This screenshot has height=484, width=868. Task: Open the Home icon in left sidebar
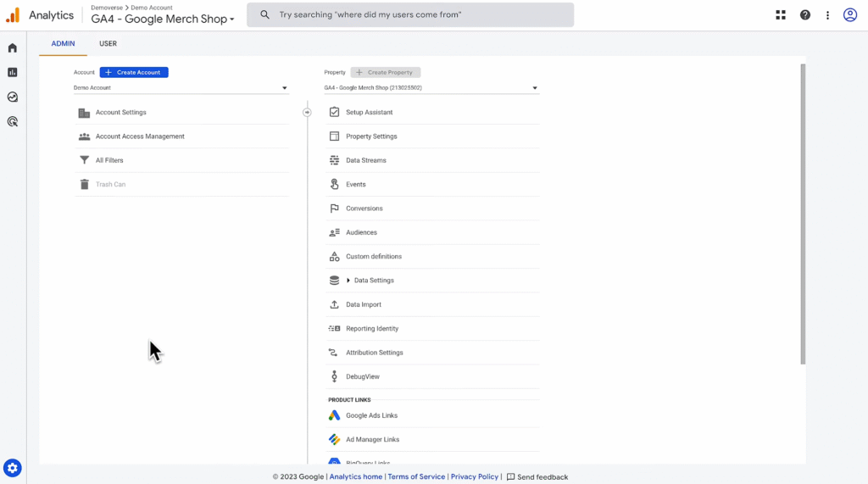12,48
